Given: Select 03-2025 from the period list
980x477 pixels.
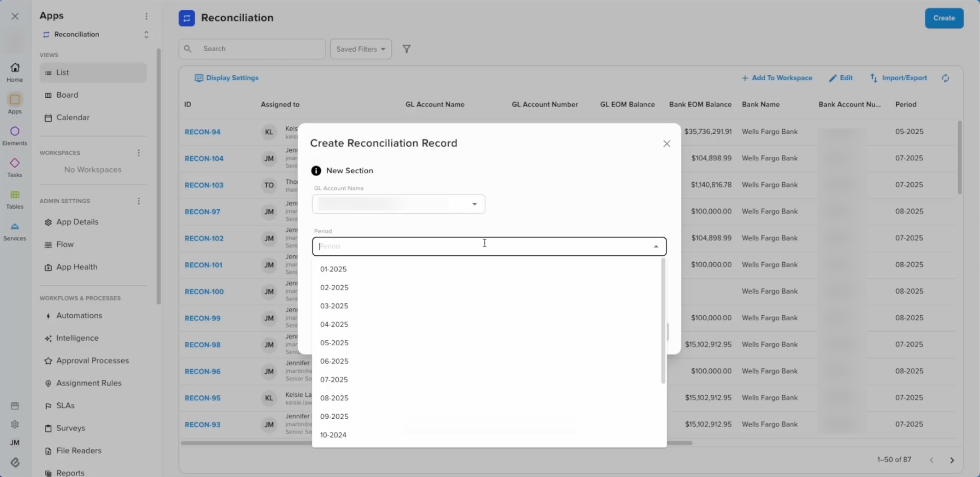Looking at the screenshot, I should pyautogui.click(x=334, y=306).
